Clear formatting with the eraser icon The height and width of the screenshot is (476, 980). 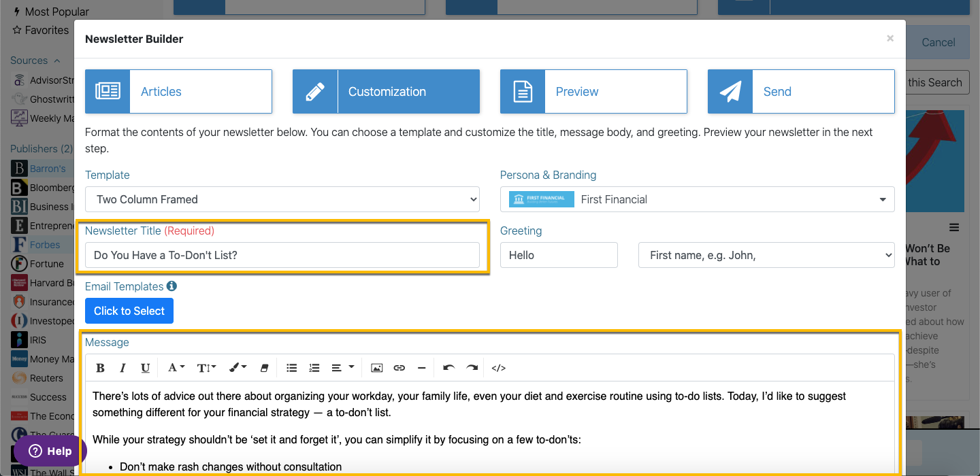[x=265, y=368]
